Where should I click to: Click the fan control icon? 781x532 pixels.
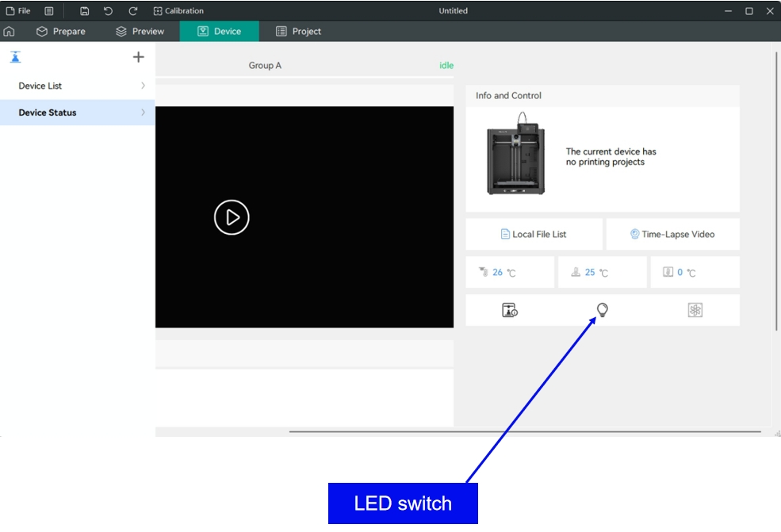point(694,309)
